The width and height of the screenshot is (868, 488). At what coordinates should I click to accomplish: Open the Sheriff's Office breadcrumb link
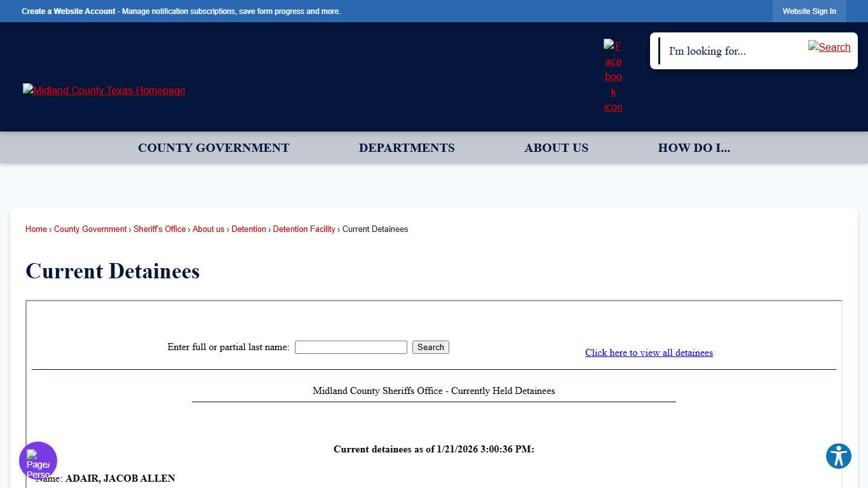(x=159, y=229)
